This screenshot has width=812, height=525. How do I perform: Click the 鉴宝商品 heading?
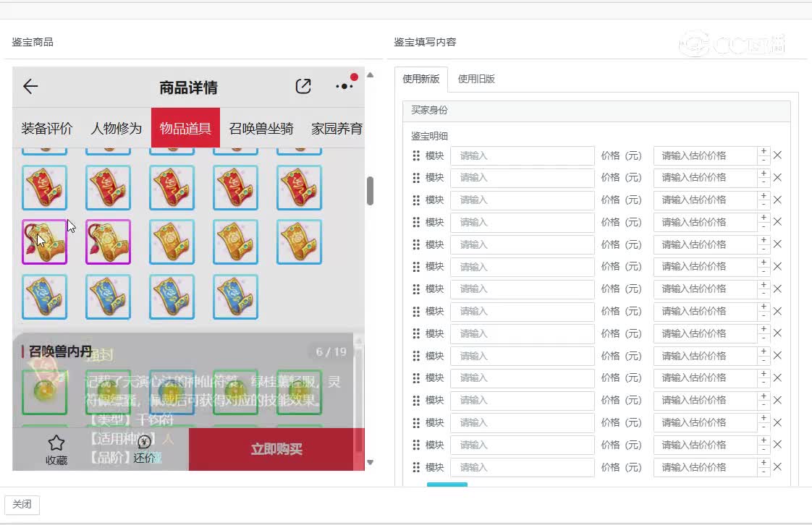(33, 42)
